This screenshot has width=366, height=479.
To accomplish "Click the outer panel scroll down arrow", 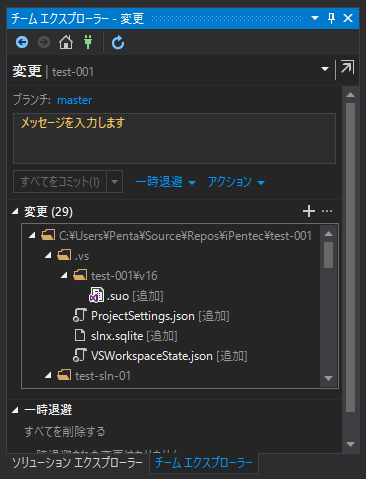I will click(x=350, y=444).
